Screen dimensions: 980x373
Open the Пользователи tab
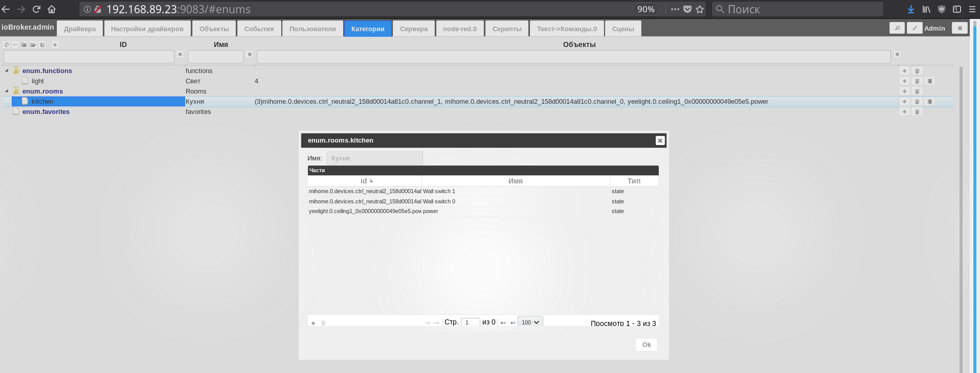pyautogui.click(x=313, y=29)
